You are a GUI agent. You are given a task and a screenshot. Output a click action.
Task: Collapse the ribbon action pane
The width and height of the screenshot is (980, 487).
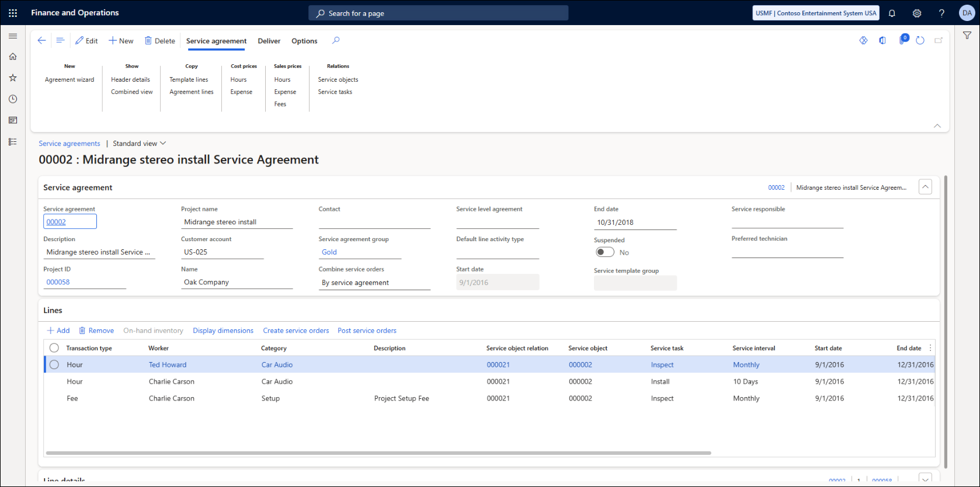pos(937,126)
